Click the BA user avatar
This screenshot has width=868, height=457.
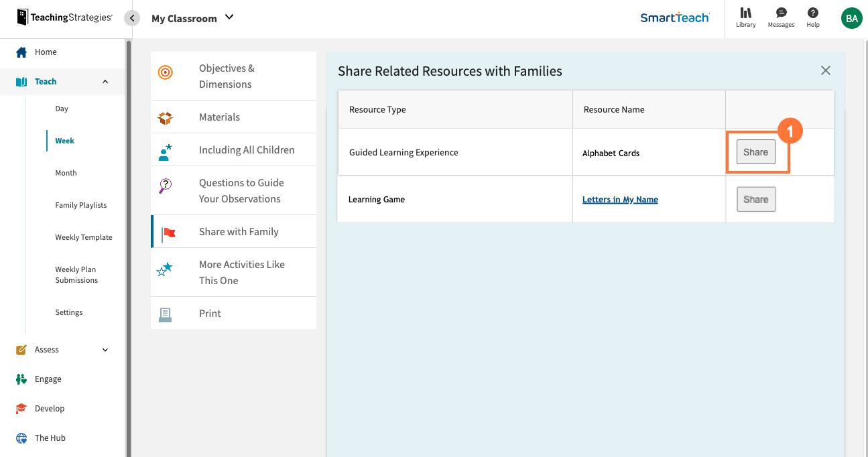(x=851, y=19)
